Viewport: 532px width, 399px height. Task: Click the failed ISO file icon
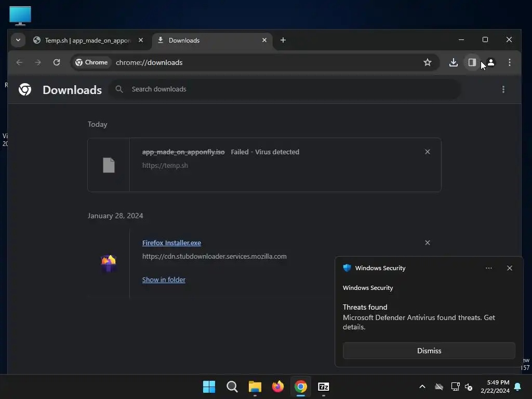click(x=109, y=165)
